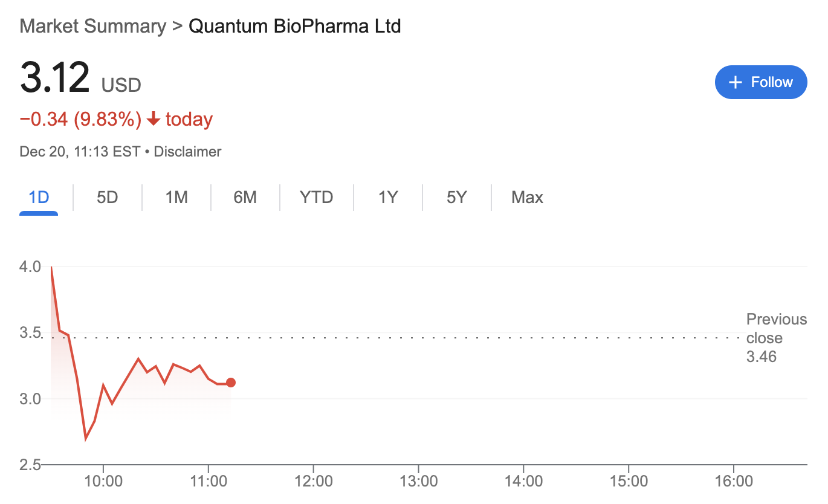828x504 pixels.
Task: Click the 12:00 time axis label
Action: tap(313, 482)
